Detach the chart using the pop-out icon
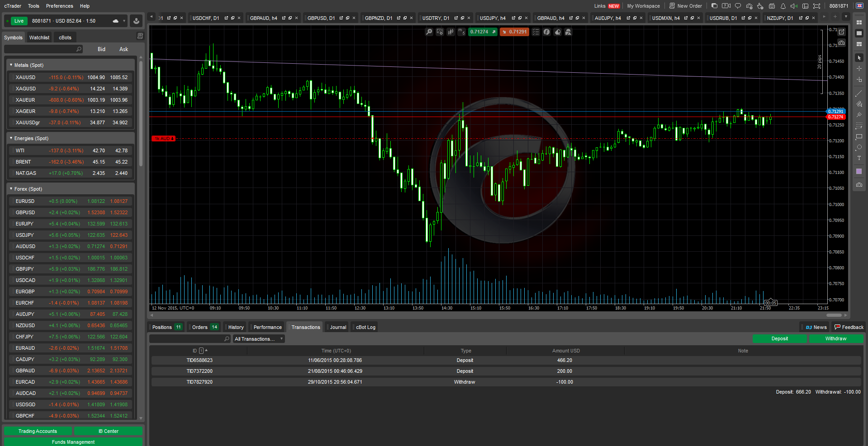 tap(841, 32)
